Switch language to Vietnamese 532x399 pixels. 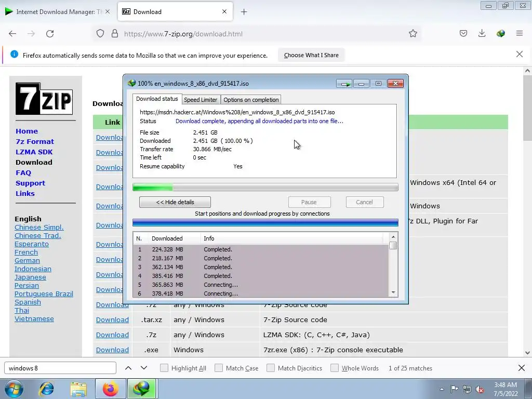click(x=34, y=318)
